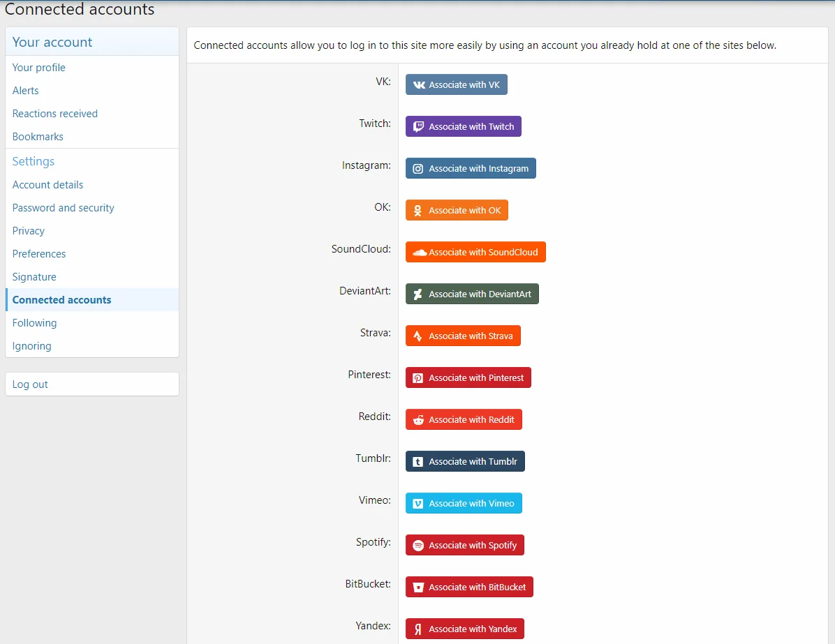This screenshot has height=644, width=835.
Task: Click the Your account heading
Action: point(52,42)
